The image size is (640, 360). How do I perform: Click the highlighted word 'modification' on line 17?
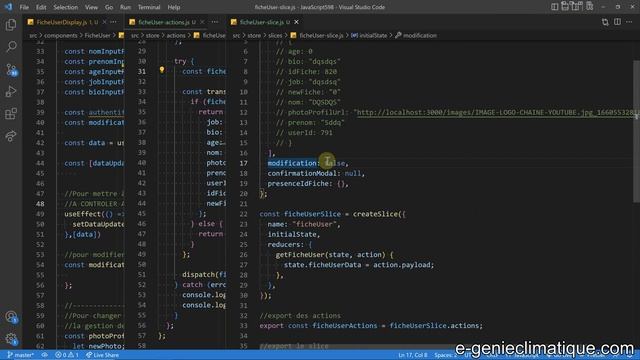292,163
